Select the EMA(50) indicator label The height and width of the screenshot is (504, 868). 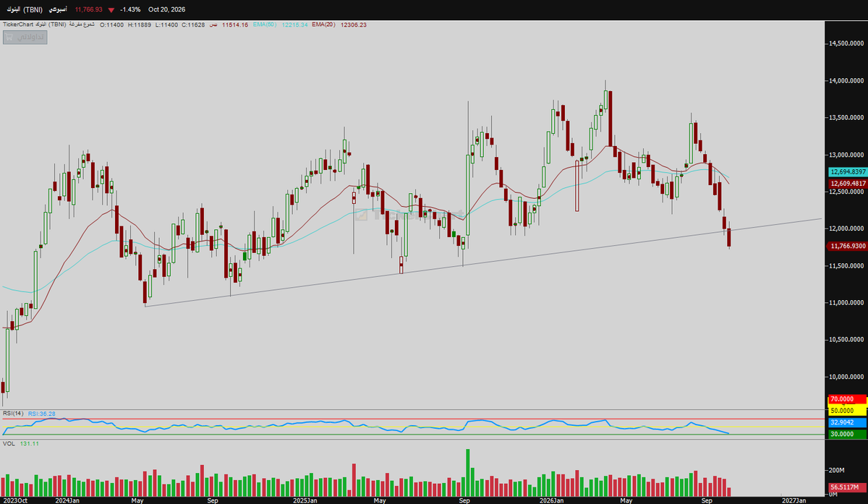coord(264,25)
